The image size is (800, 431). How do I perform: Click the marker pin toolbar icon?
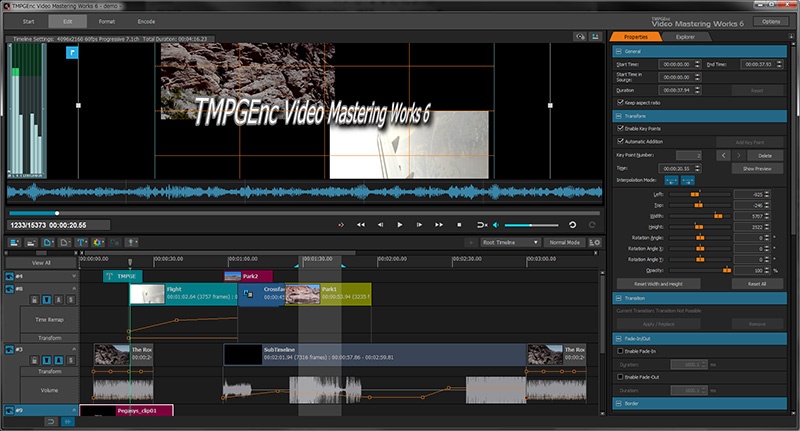pyautogui.click(x=132, y=243)
